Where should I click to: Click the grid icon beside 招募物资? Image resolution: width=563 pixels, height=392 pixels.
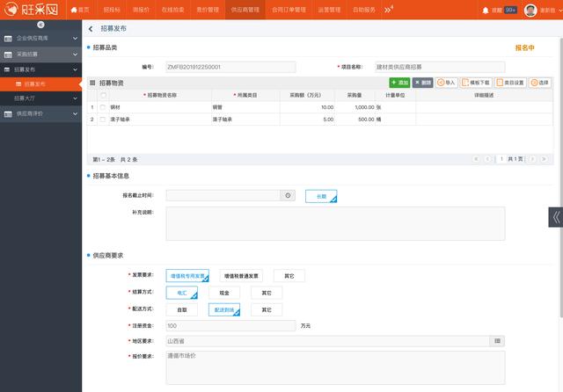pos(92,83)
